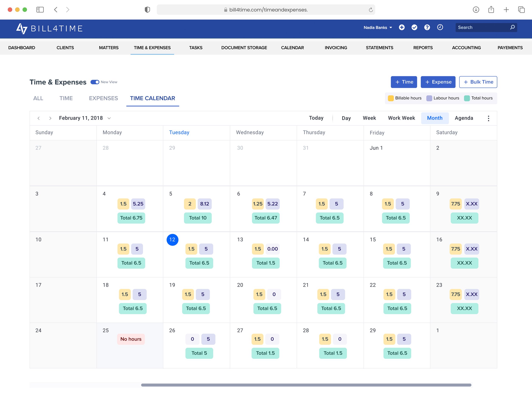Switch to the Expenses tab
This screenshot has height=398, width=532.
point(103,98)
